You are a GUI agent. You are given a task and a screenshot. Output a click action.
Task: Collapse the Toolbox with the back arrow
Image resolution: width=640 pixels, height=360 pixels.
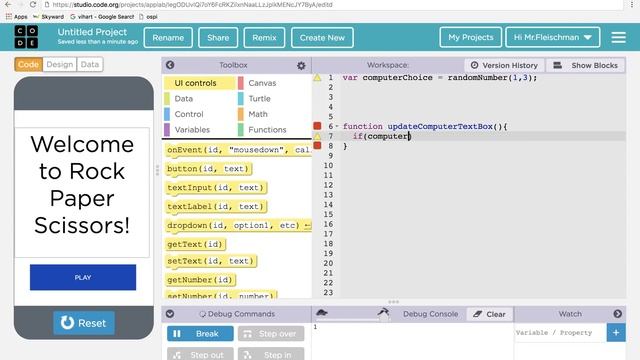(170, 65)
